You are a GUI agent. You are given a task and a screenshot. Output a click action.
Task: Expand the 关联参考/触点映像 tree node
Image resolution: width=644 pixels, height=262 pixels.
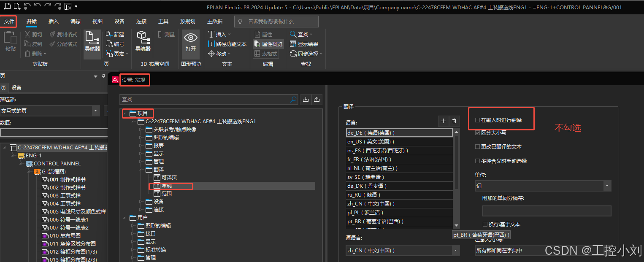point(141,130)
